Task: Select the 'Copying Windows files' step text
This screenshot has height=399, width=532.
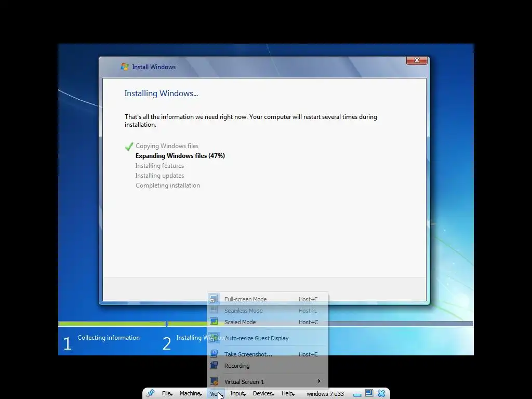Action: click(x=167, y=146)
